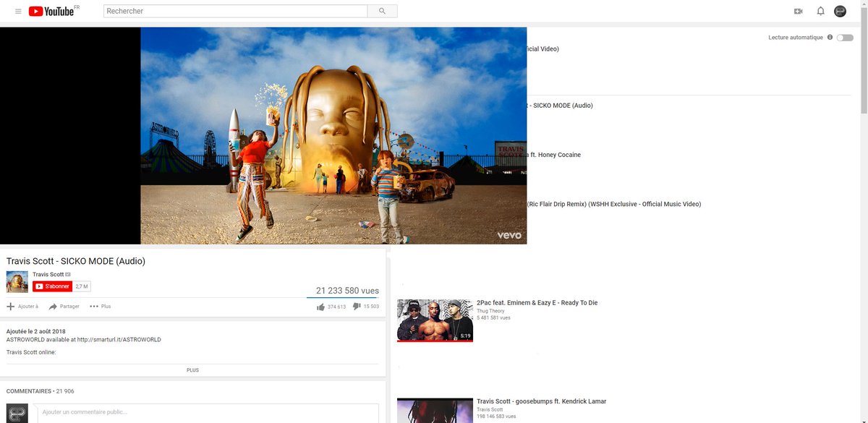Click the like/dislike ratio bar under views
Viewport: 868px width, 423px height.
pos(341,297)
